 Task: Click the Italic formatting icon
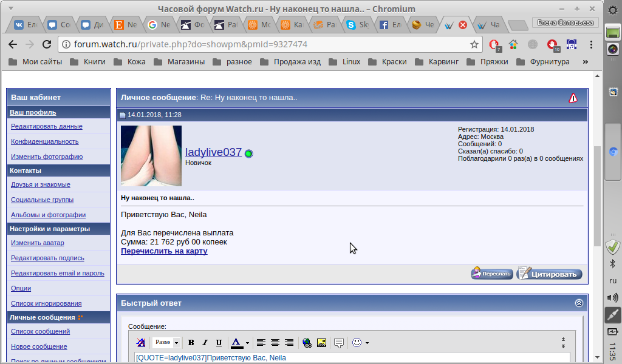point(205,343)
